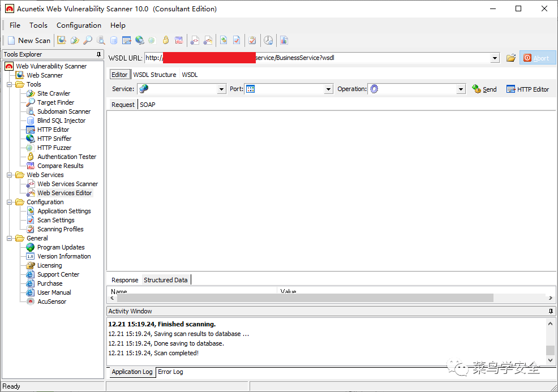The width and height of the screenshot is (558, 392).
Task: Open the Operation dropdown
Action: click(x=461, y=89)
